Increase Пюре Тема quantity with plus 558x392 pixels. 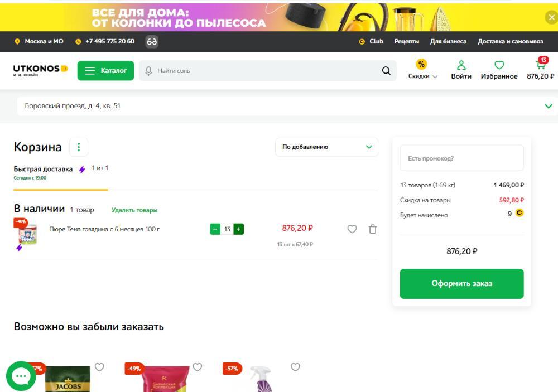click(239, 229)
